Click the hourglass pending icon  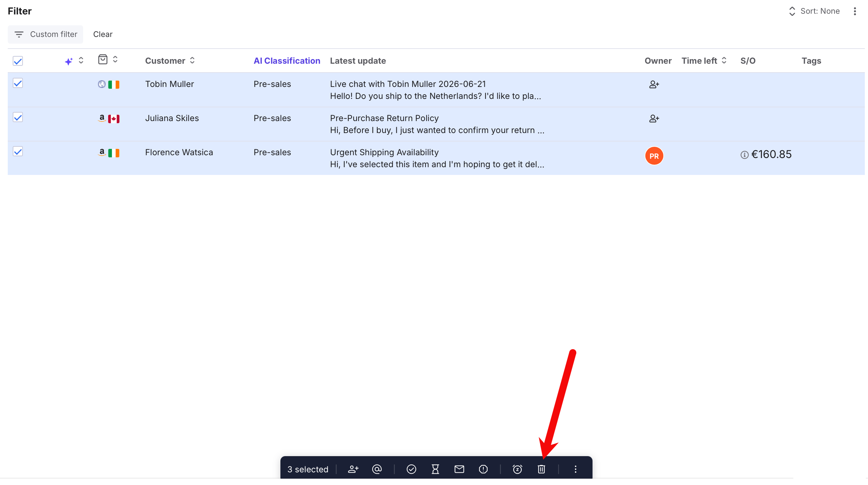tap(435, 469)
